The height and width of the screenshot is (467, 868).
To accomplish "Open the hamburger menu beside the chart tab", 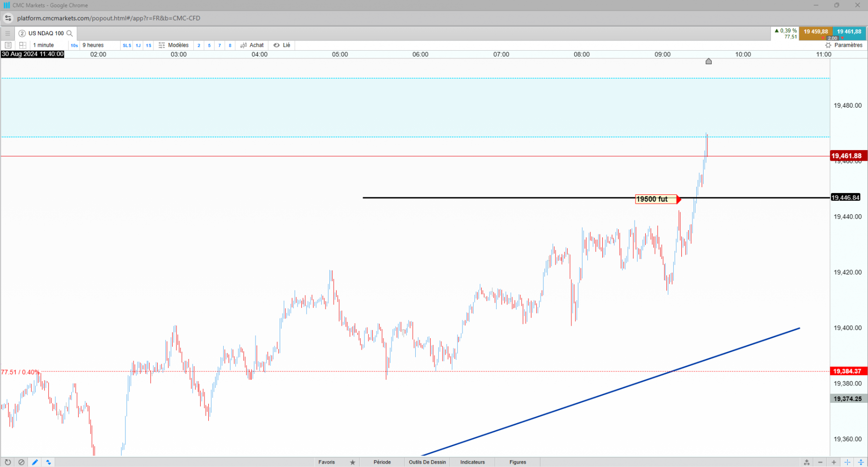I will click(7, 33).
